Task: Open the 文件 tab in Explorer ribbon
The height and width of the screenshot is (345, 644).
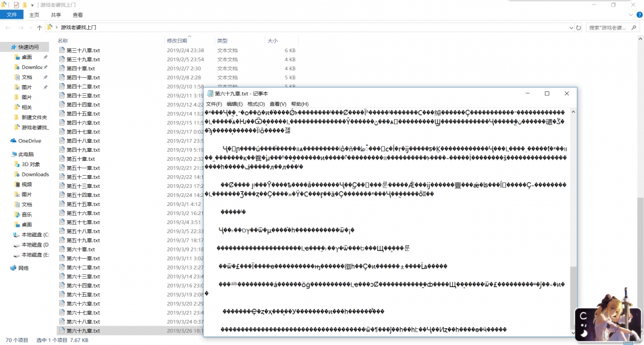Action: tap(12, 15)
